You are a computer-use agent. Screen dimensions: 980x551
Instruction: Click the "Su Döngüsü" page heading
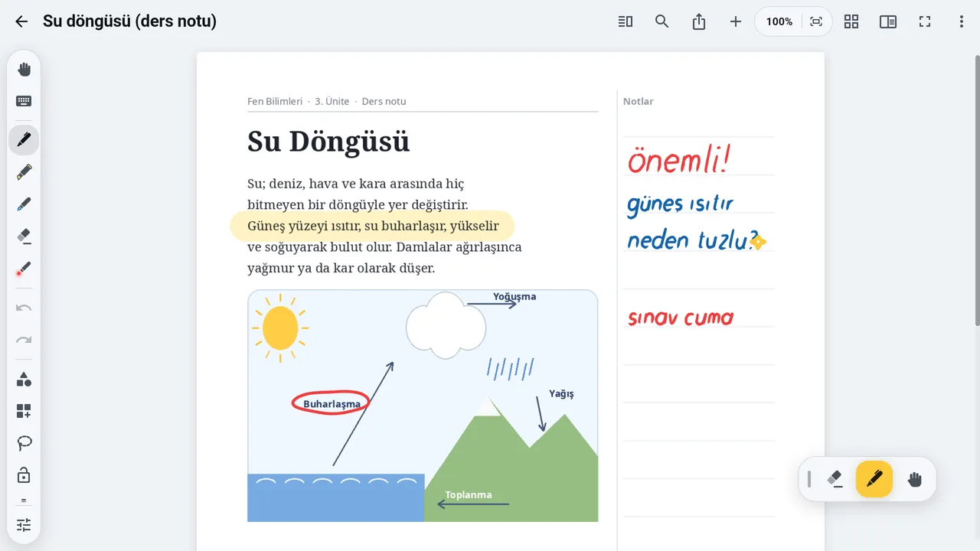pos(328,142)
